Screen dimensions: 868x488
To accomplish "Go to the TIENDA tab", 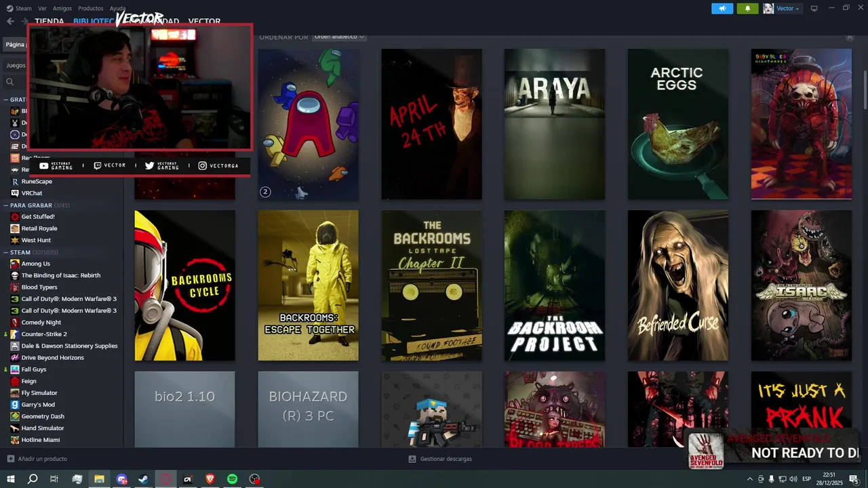I will click(50, 21).
